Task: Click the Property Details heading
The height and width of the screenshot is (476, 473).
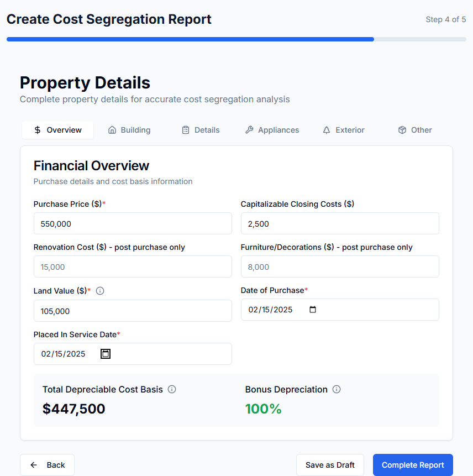Action: point(85,82)
